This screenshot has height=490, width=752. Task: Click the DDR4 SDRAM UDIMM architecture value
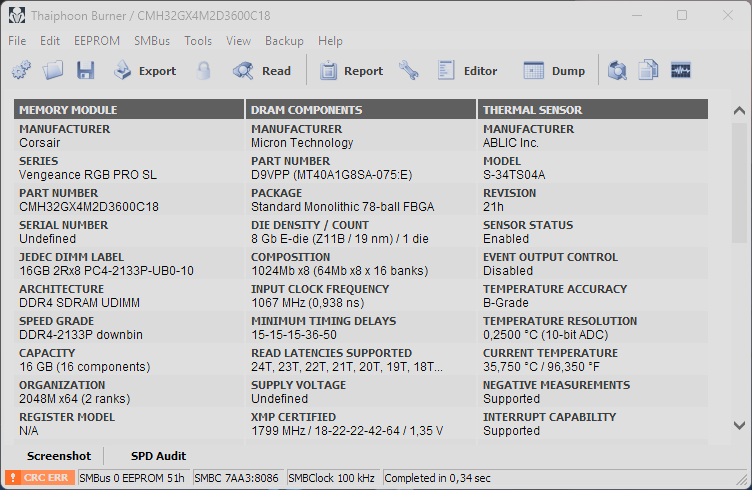(x=80, y=303)
